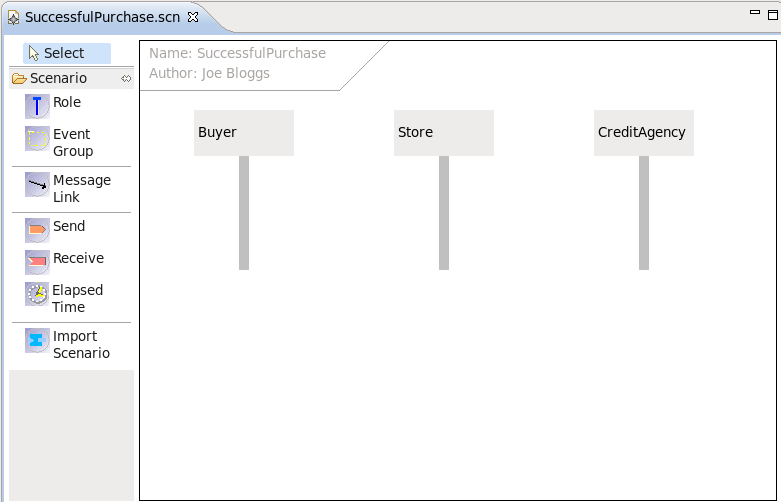Choose the Import Scenario tool icon

coord(37,340)
